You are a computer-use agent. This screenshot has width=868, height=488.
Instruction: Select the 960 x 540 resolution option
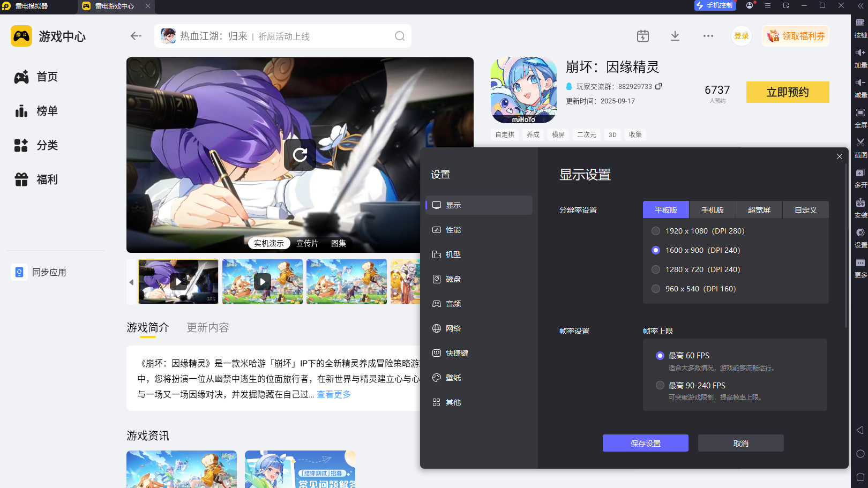click(656, 289)
